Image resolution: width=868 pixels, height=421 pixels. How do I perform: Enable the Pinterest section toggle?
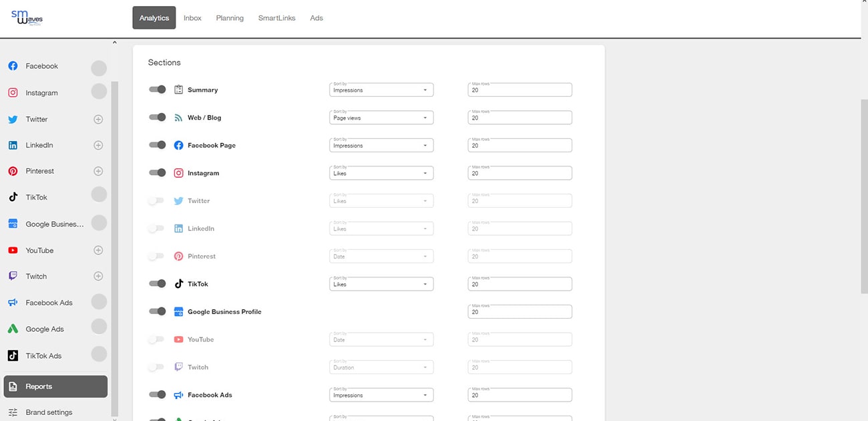(x=156, y=256)
